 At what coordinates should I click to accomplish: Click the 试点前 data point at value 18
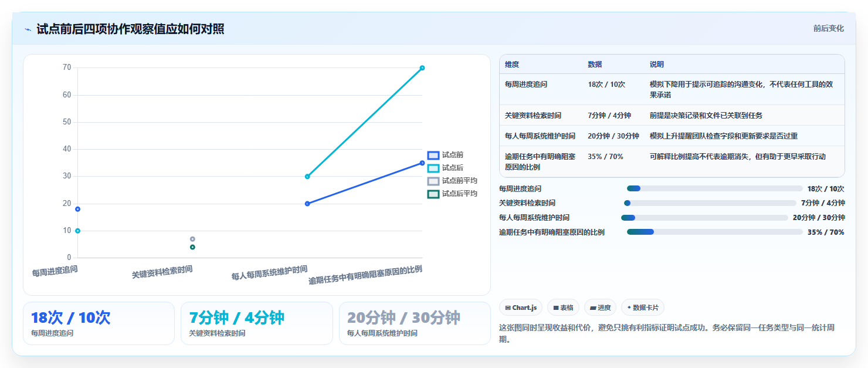click(x=77, y=209)
